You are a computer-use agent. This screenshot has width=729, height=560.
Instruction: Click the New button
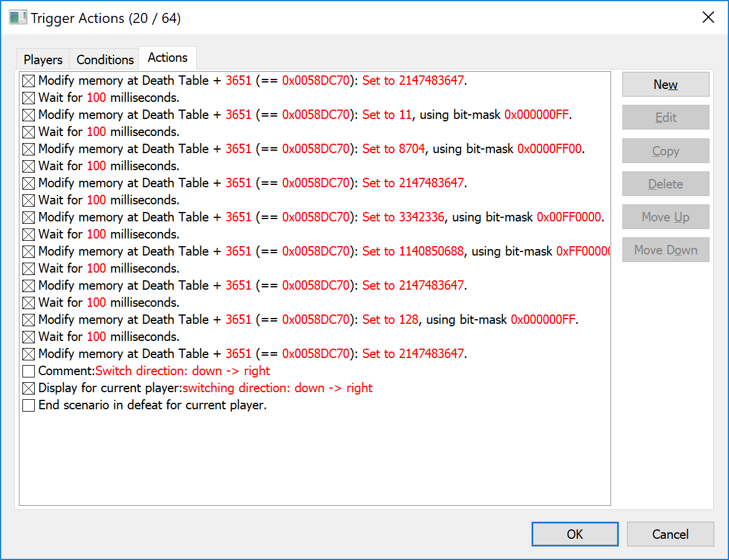point(665,85)
